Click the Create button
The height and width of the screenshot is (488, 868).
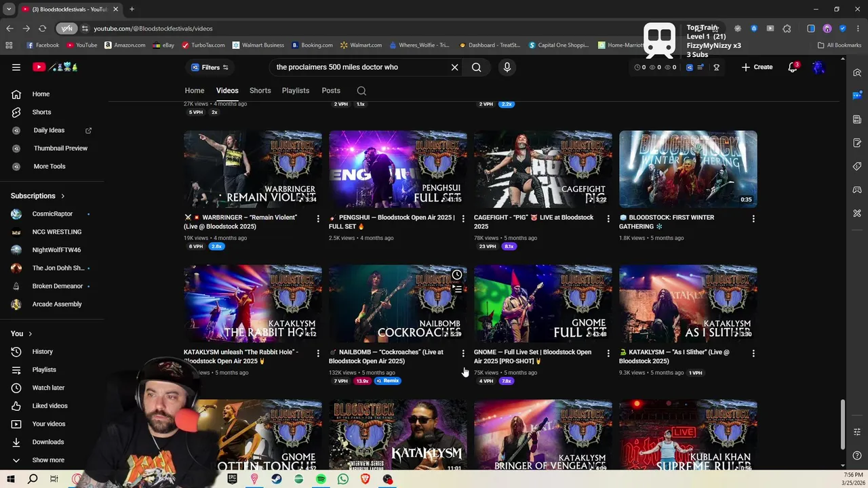tap(757, 67)
